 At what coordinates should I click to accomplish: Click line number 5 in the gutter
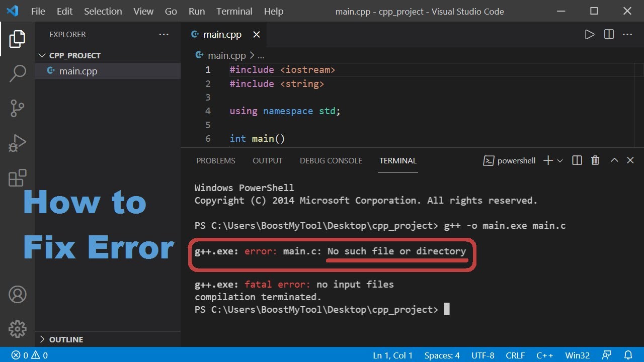click(x=208, y=125)
